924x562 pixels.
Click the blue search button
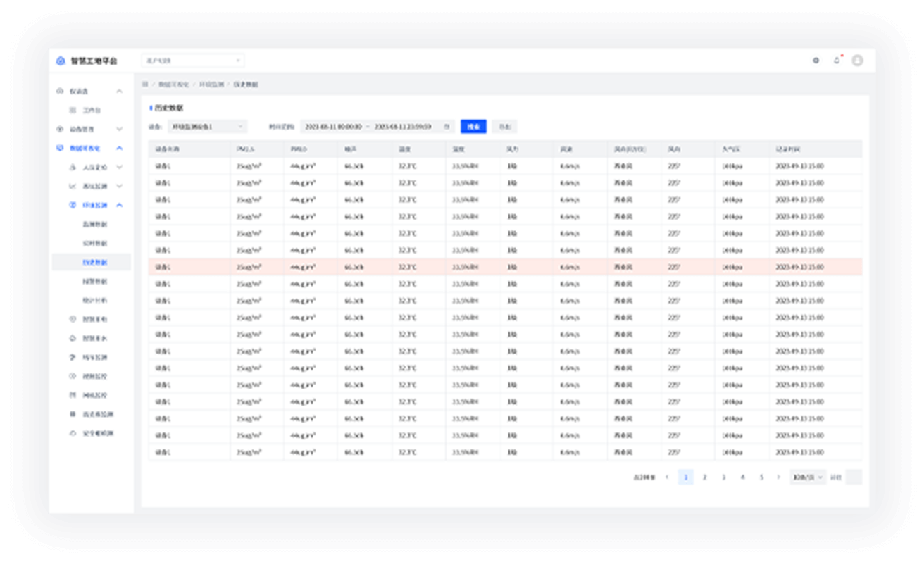(474, 127)
